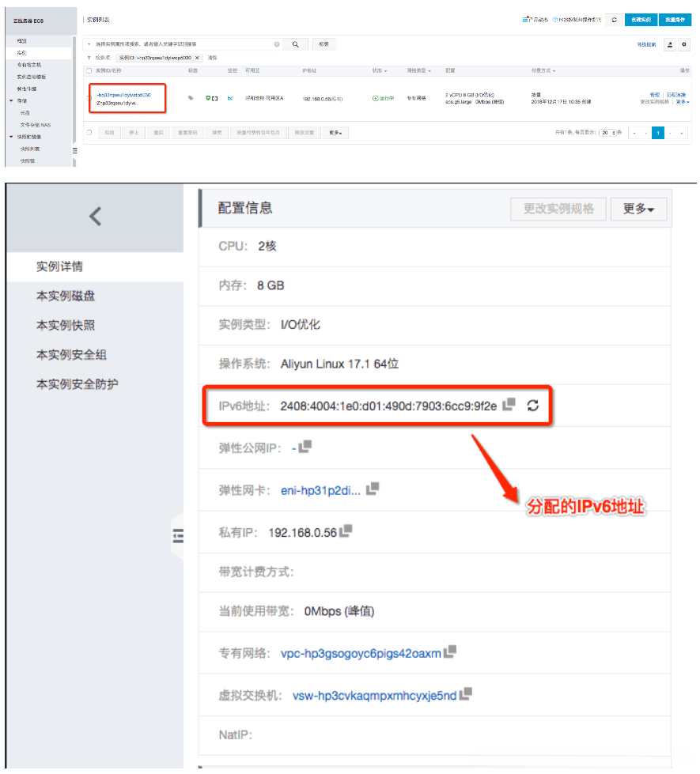Open the elastic NIC link eni-hp31p2di...

[x=320, y=490]
